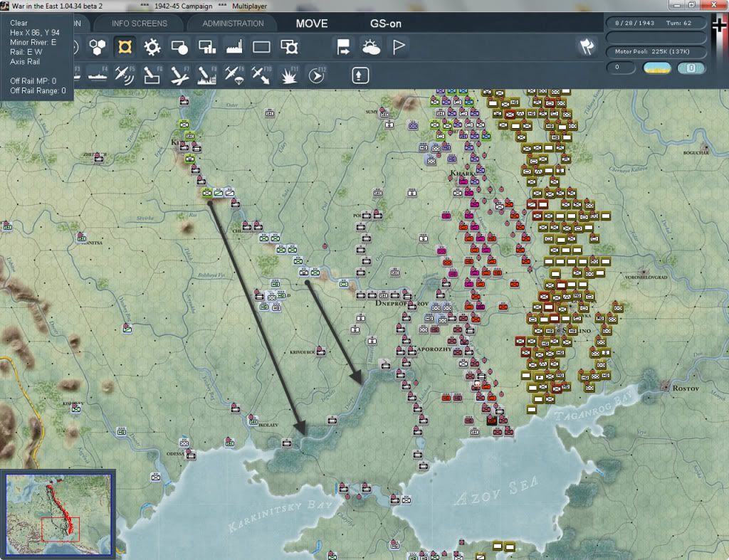The height and width of the screenshot is (560, 729).
Task: Click the "Axis Rail" info text
Action: [25, 62]
